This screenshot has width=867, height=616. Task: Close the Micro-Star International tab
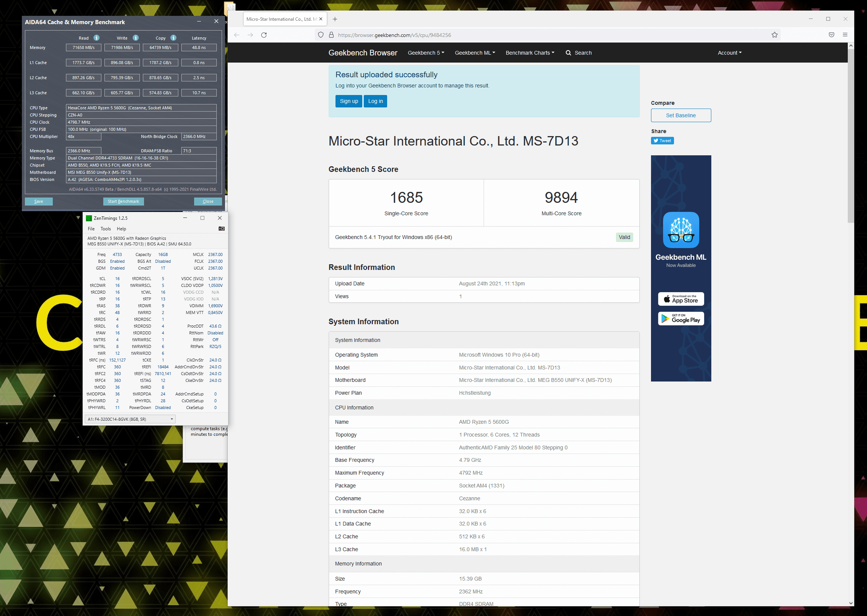tap(321, 19)
